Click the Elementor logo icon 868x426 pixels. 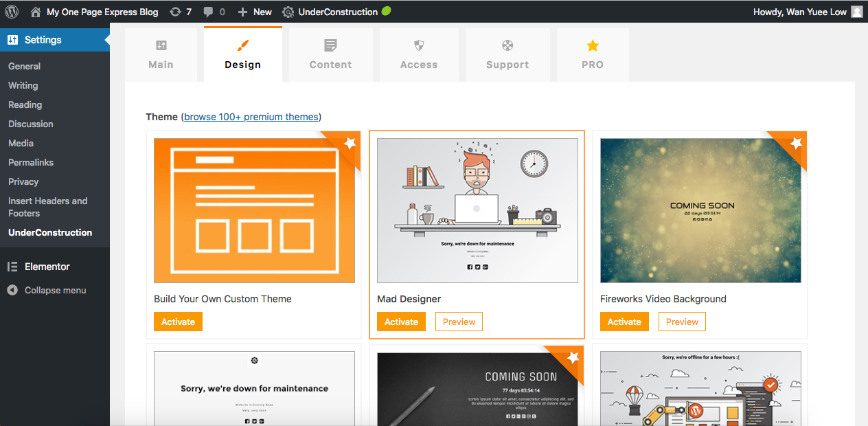coord(12,267)
